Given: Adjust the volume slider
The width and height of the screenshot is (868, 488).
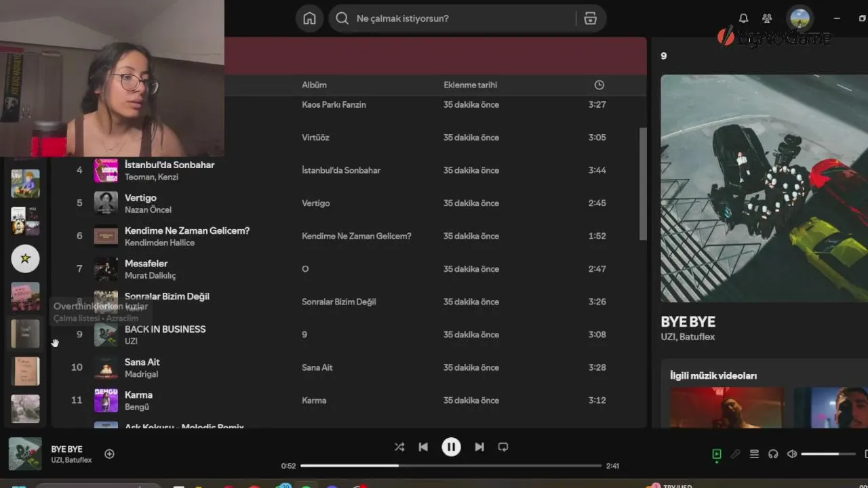Looking at the screenshot, I should click(x=828, y=454).
